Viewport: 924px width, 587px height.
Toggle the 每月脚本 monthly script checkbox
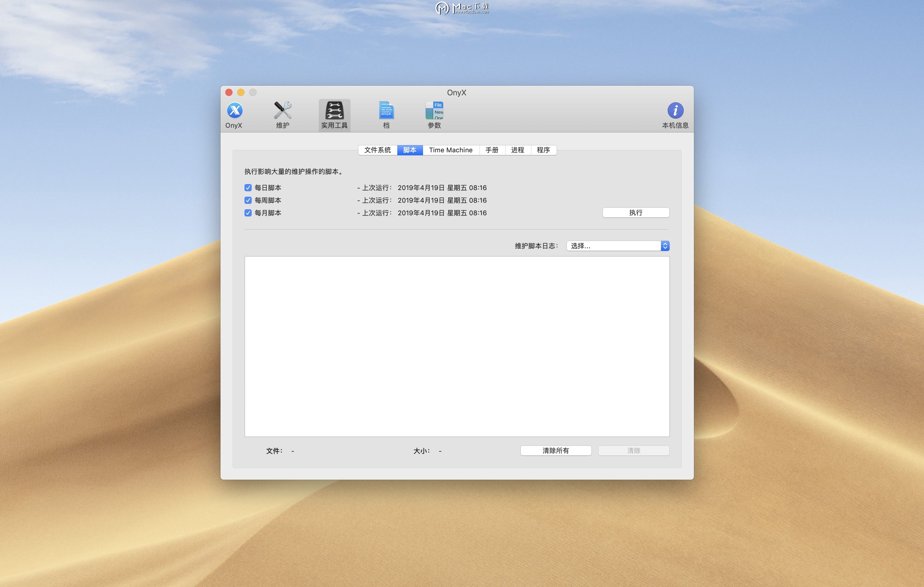(x=247, y=213)
